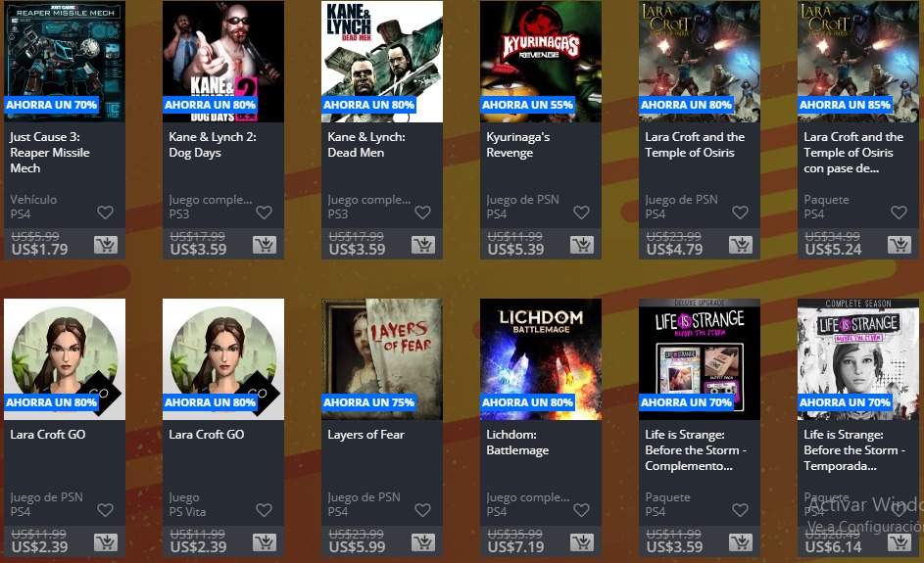Open Kyurinaga's Revenge title link

pyautogui.click(x=518, y=145)
